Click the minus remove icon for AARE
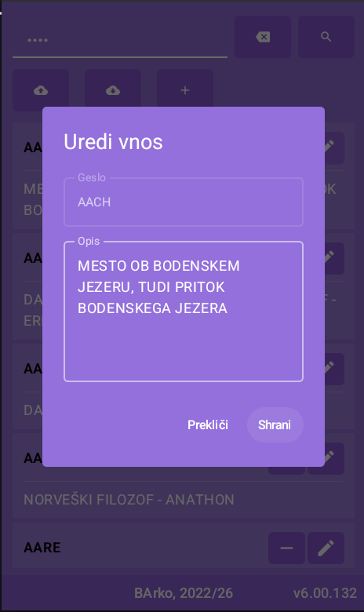 pos(287,548)
